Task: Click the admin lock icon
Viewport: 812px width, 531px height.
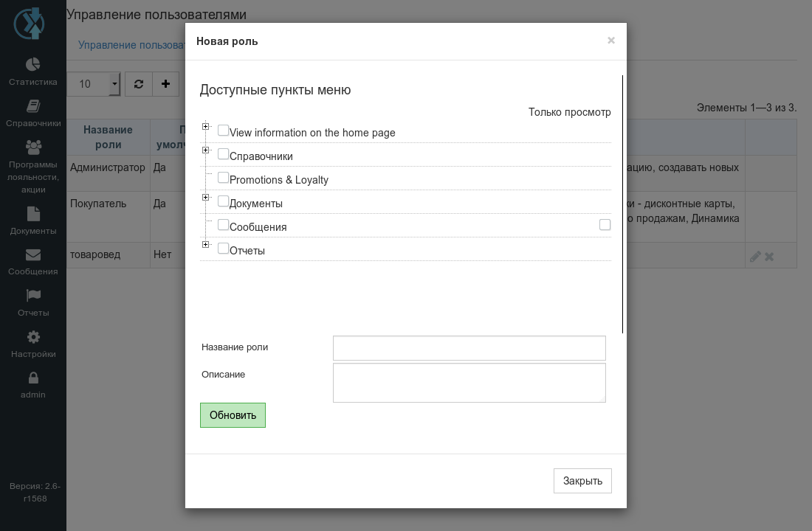Action: point(33,378)
